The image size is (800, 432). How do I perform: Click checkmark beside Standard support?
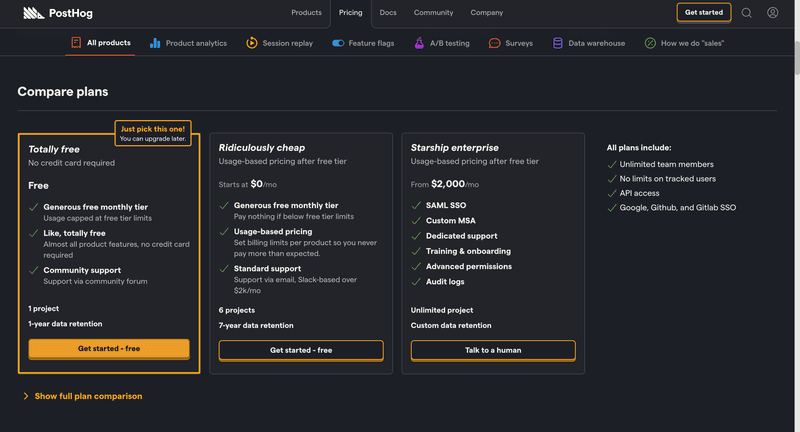coord(224,269)
